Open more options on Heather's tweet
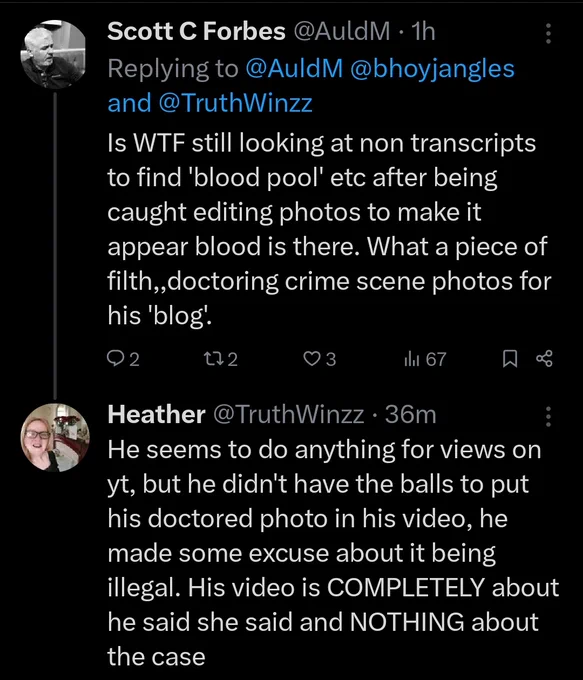 point(548,416)
